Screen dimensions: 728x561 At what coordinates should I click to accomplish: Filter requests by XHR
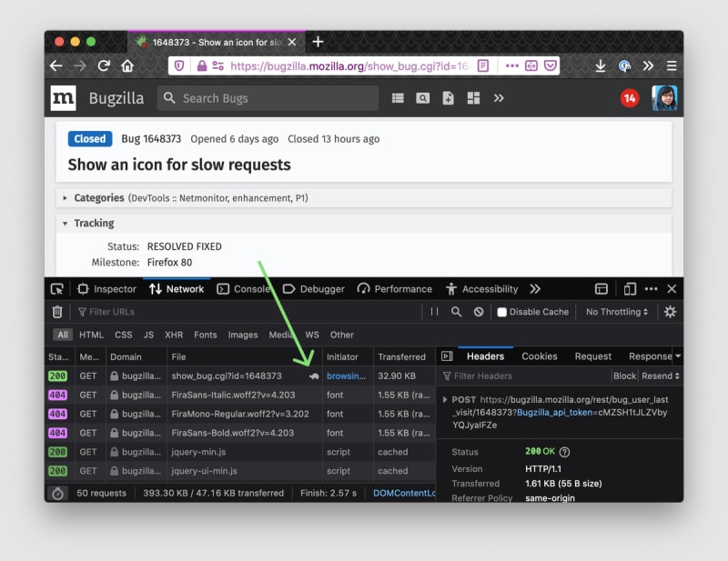(x=174, y=335)
